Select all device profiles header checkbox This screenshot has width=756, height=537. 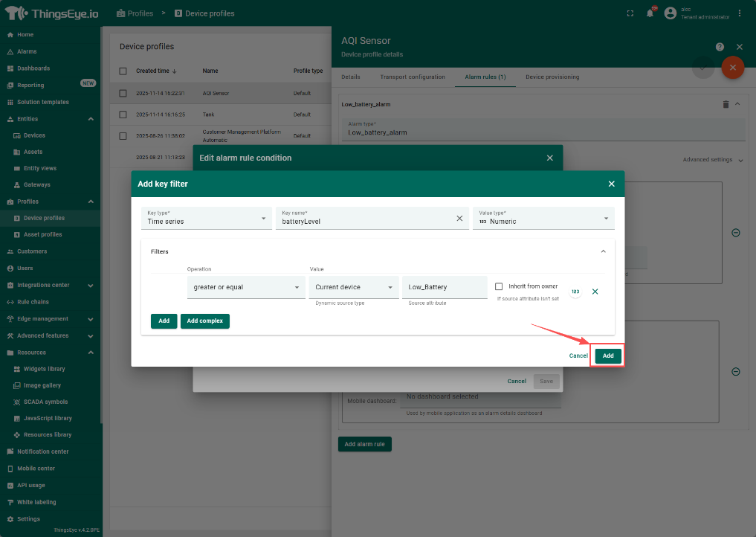[123, 71]
